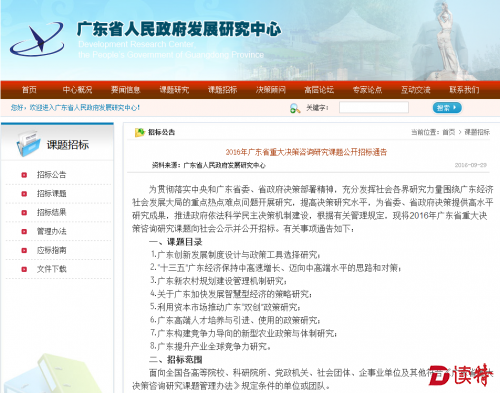Click the site title 广东省人民政府发展研究中心
This screenshot has height=393, width=500.
179,29
